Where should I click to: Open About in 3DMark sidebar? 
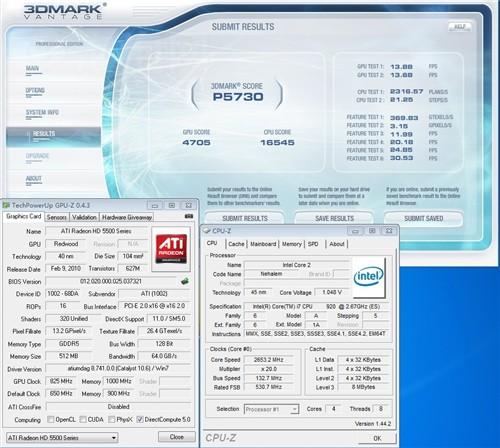click(34, 178)
